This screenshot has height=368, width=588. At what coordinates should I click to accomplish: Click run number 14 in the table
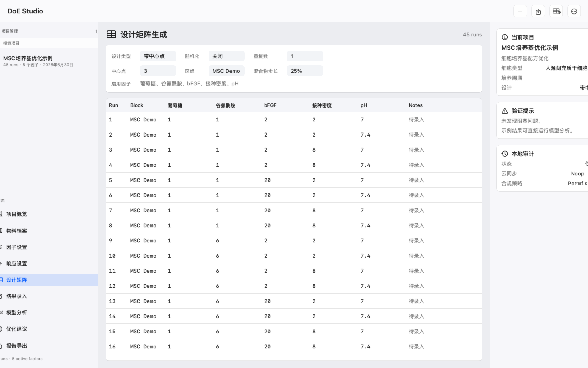(x=112, y=316)
